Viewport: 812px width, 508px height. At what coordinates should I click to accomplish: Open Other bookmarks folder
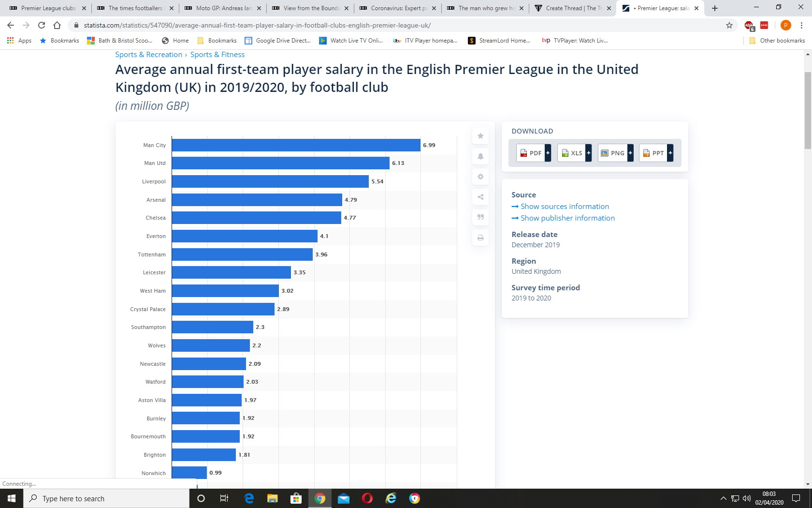tap(777, 41)
